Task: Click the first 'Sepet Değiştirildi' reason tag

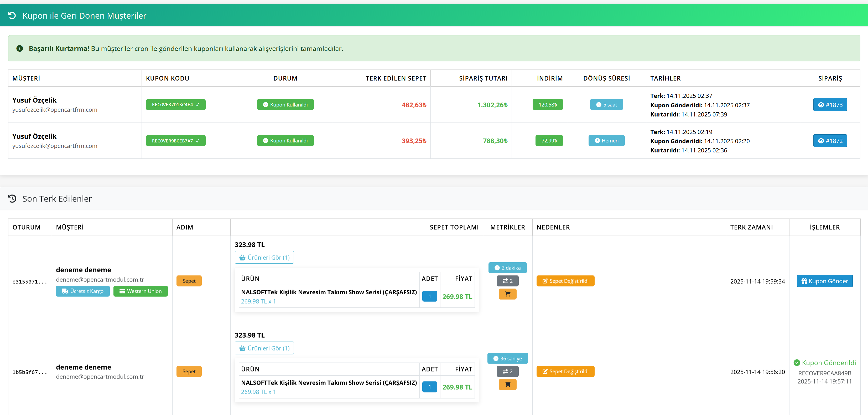Action: (x=565, y=281)
